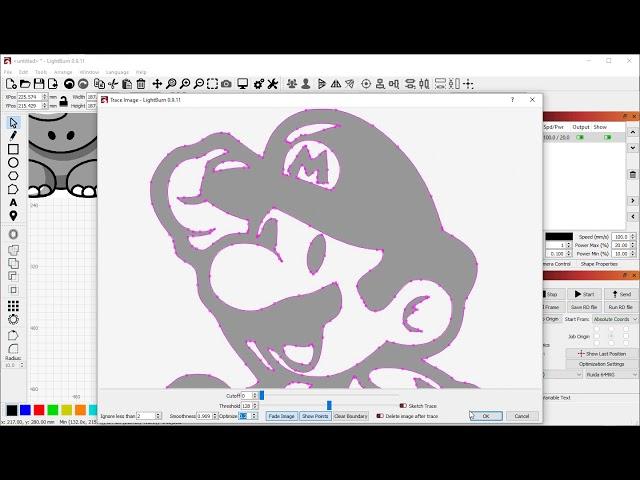The width and height of the screenshot is (640, 480).
Task: Click the Cutoff slider handle
Action: pyautogui.click(x=262, y=395)
